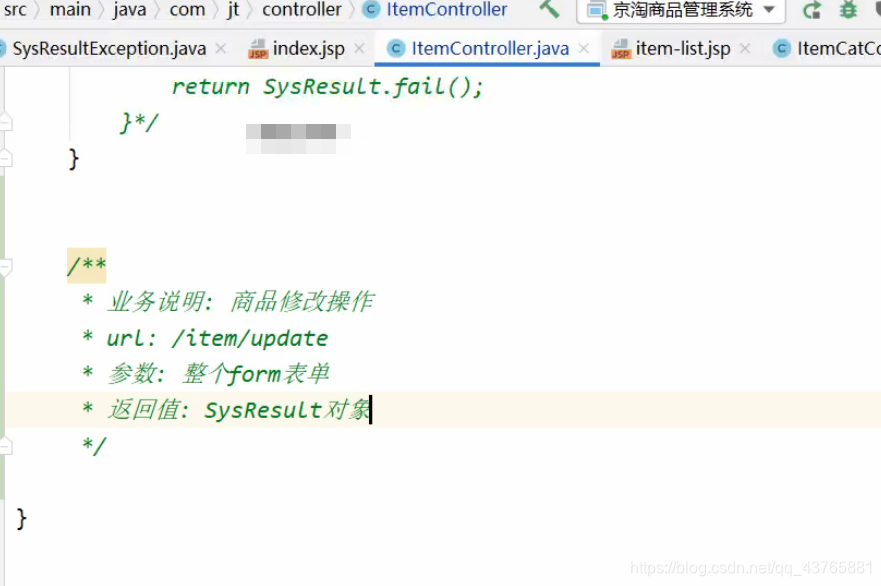This screenshot has width=881, height=586.
Task: Click the 'jt' breadcrumb
Action: pos(233,10)
